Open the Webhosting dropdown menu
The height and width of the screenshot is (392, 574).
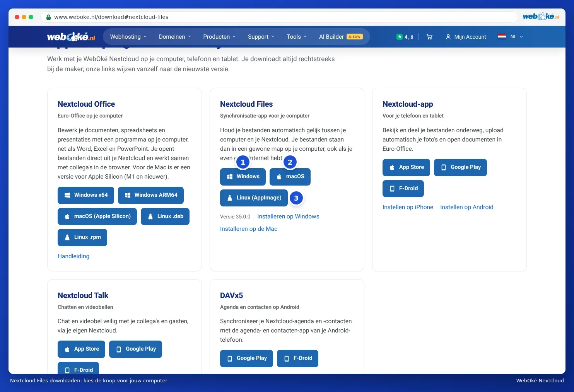(128, 37)
